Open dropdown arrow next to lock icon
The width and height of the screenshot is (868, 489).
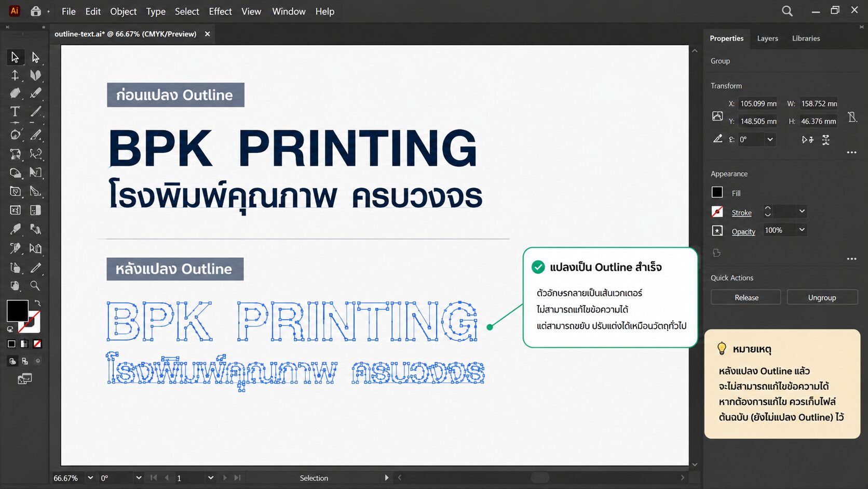tap(49, 11)
